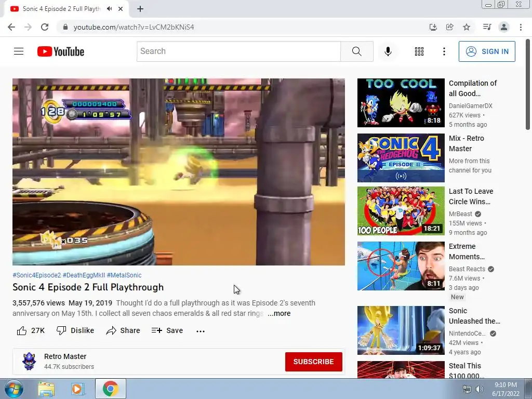Subscribe to Retro Master
The image size is (532, 399).
[313, 362]
